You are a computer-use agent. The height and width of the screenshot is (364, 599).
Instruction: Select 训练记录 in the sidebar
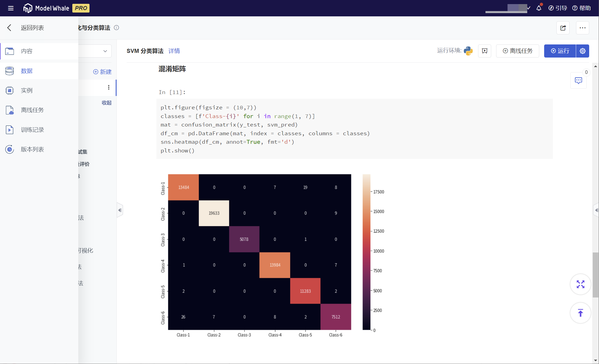39,130
